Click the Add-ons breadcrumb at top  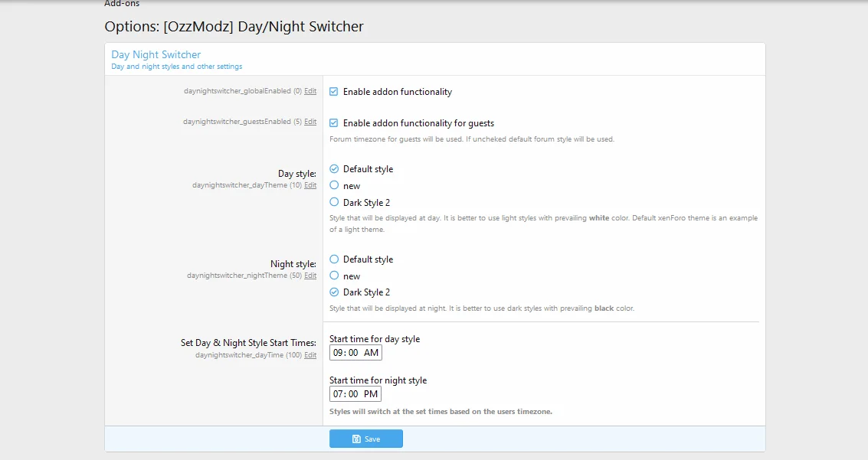coord(122,4)
